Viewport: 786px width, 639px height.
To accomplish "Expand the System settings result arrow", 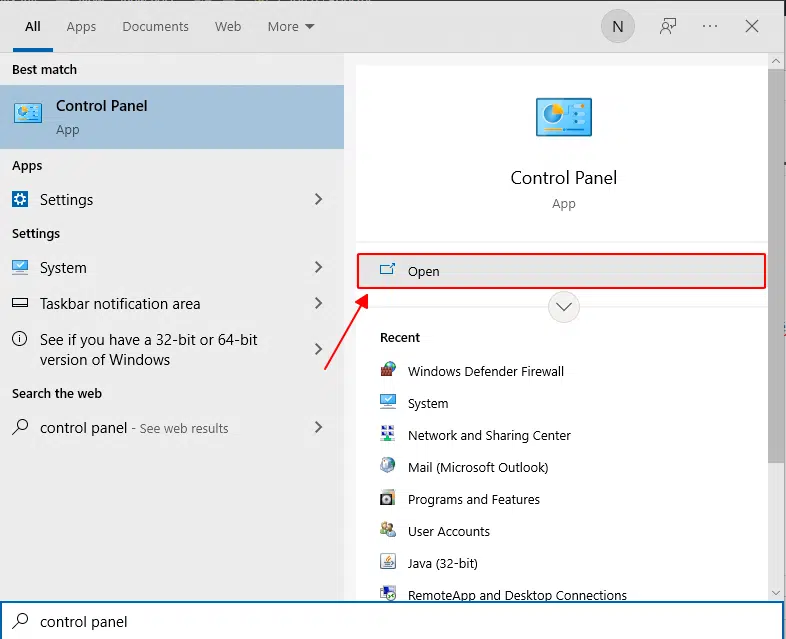I will [x=319, y=268].
